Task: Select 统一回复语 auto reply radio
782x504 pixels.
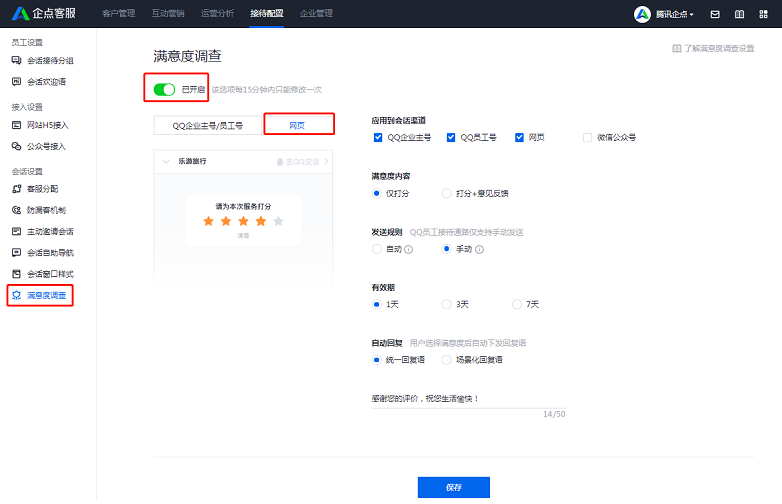Action: tap(377, 359)
